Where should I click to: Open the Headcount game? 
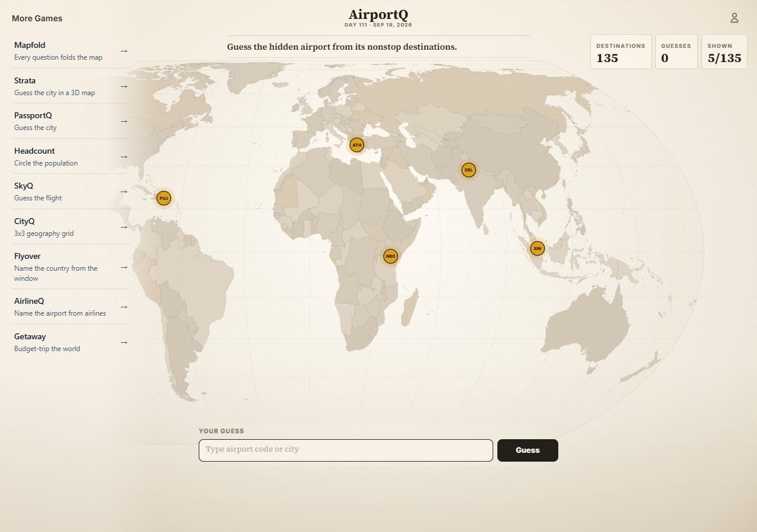tap(71, 157)
